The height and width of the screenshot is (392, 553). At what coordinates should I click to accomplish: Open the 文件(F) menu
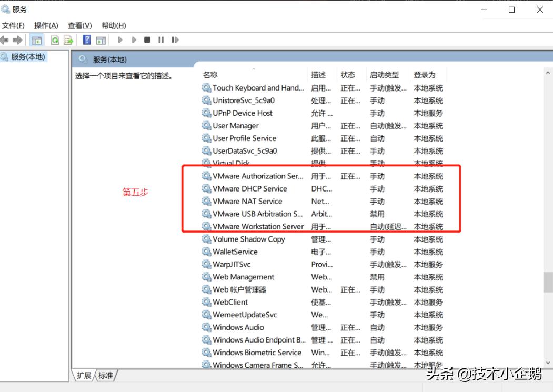click(14, 25)
